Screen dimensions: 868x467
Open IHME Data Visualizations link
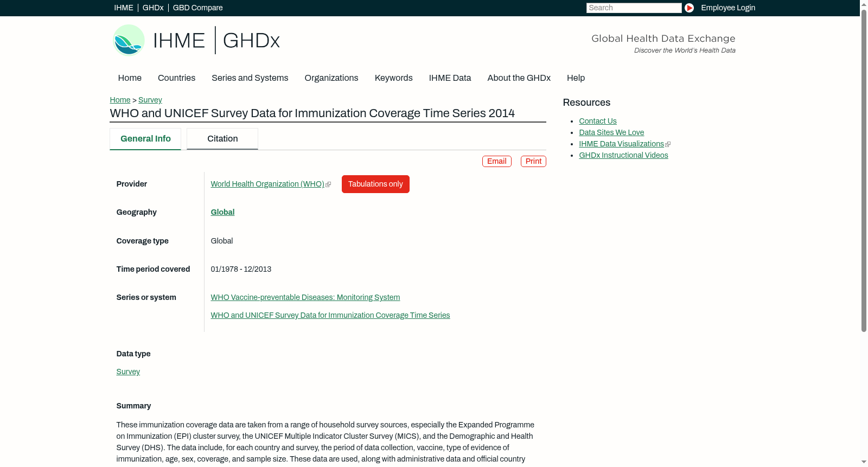621,144
